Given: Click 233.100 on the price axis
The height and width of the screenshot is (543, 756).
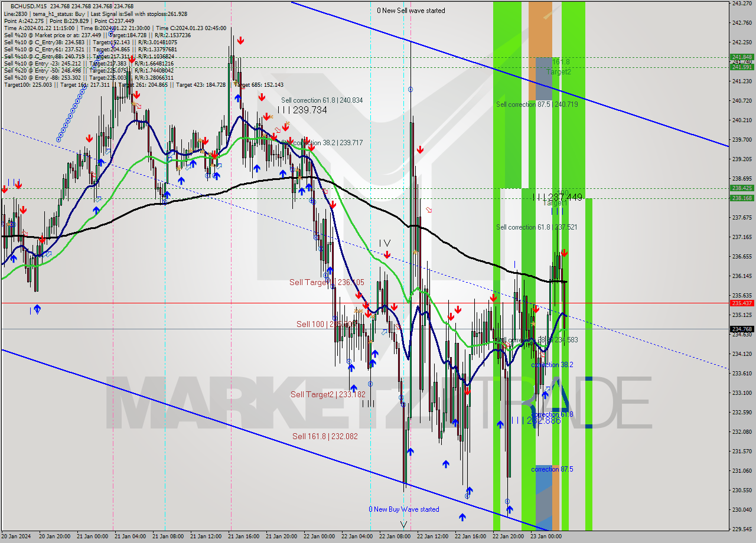Looking at the screenshot, I should point(741,392).
